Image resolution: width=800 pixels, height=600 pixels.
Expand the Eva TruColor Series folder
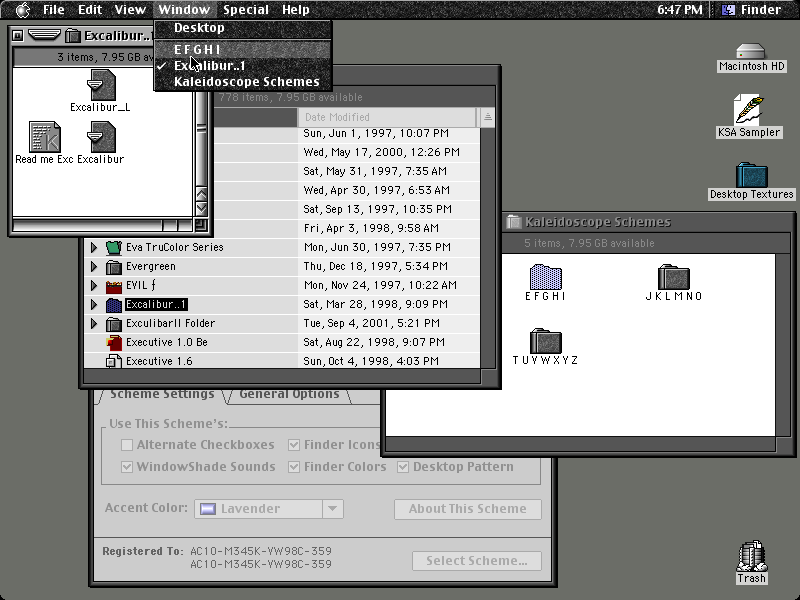pos(94,247)
